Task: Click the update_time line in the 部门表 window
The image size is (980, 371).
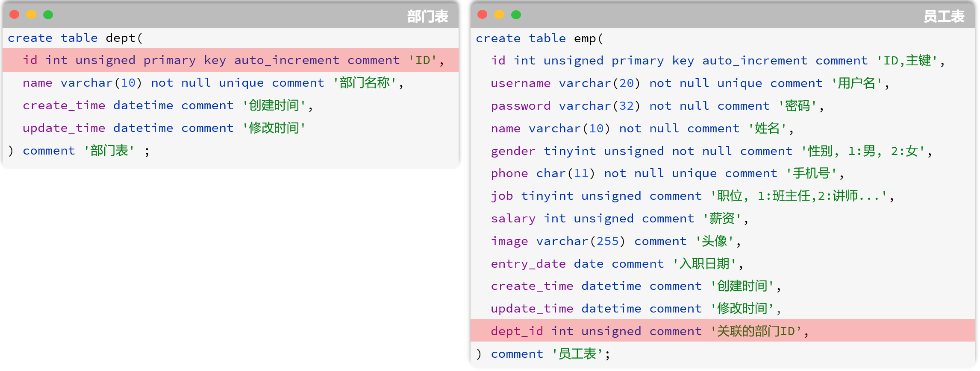Action: point(164,128)
